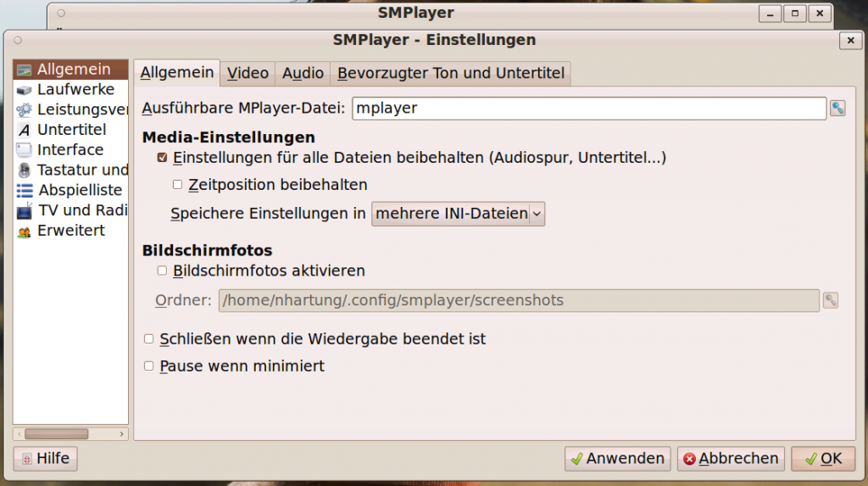Enable the Zeitposition beibehalten checkbox
Viewport: 868px width, 486px height.
[x=178, y=184]
